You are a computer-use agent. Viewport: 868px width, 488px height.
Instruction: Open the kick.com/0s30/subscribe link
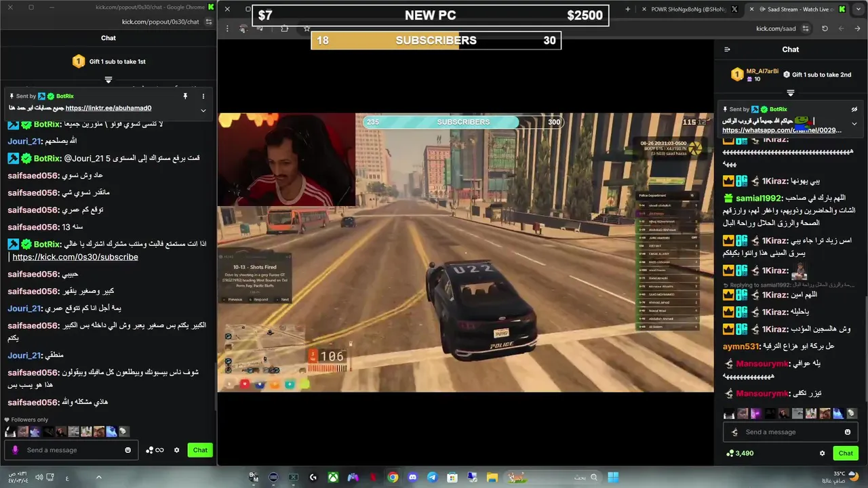point(75,257)
